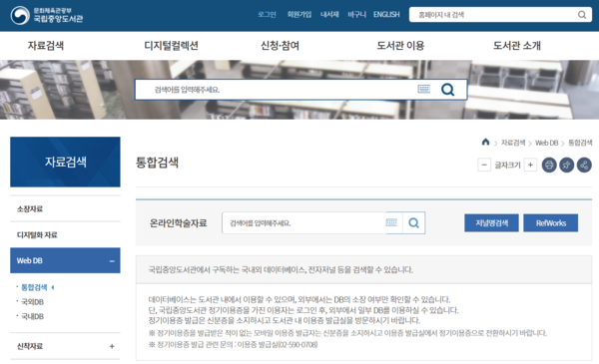Click the 온라인학술자료 label

[178, 223]
